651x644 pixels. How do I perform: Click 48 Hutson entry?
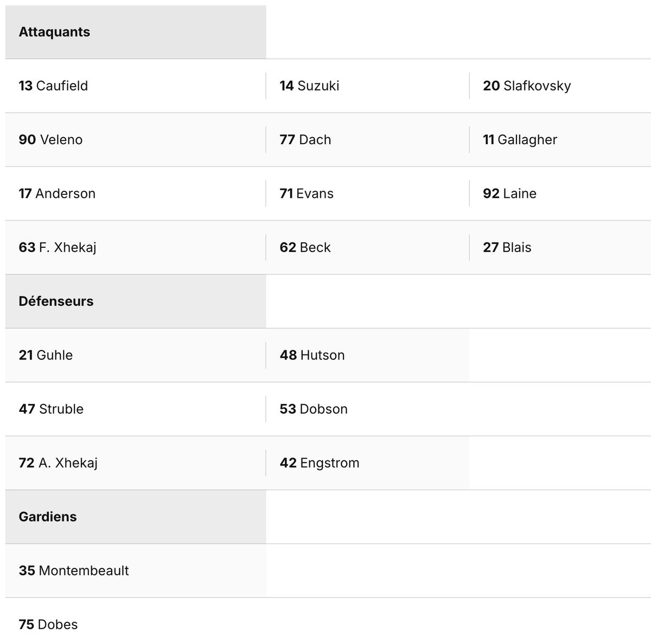coord(312,355)
